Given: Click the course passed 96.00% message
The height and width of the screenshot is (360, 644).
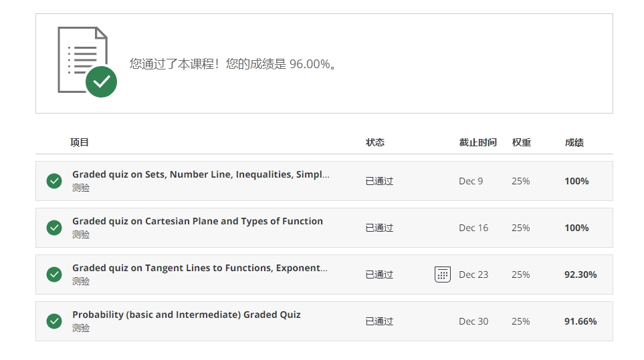Looking at the screenshot, I should (233, 64).
